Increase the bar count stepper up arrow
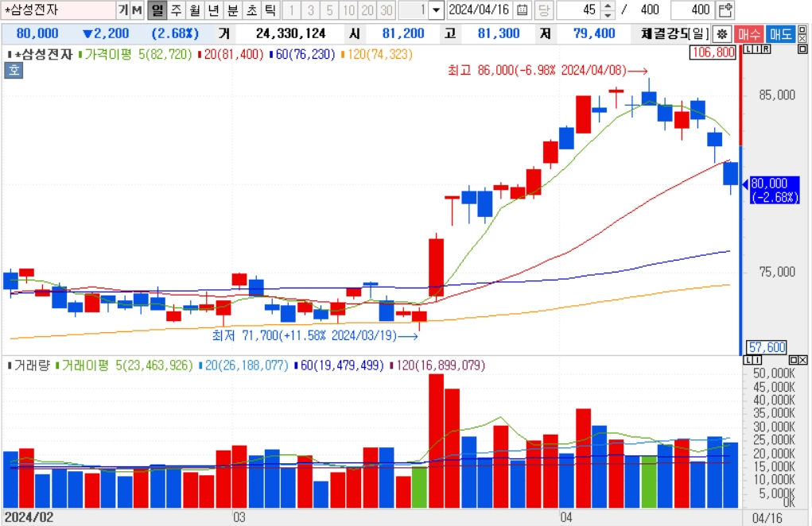Screen dimensions: 812x526 point(608,6)
